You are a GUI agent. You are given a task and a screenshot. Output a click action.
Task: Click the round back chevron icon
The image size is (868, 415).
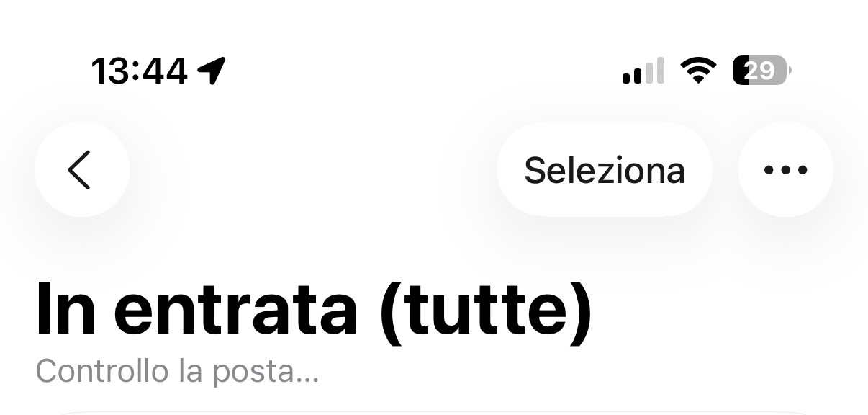pos(81,169)
